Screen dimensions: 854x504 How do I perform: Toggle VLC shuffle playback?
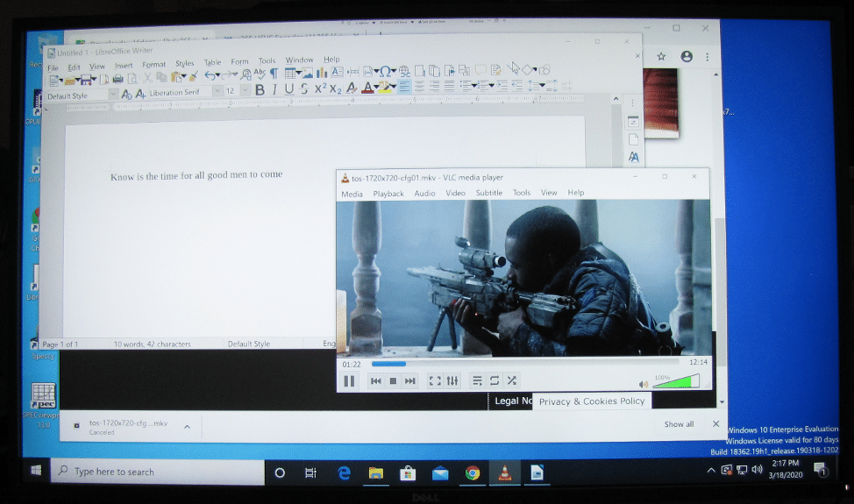pyautogui.click(x=512, y=381)
